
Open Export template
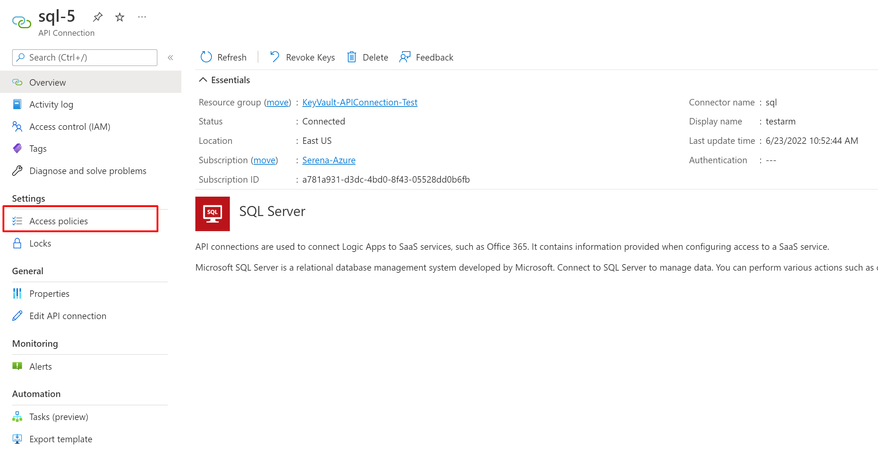point(60,439)
